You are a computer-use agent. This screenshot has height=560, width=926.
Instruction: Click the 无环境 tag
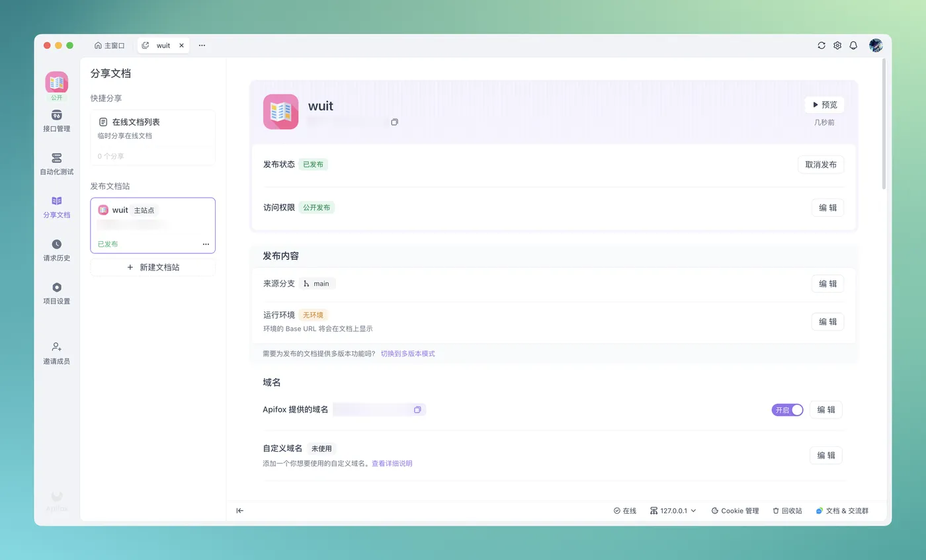point(313,315)
